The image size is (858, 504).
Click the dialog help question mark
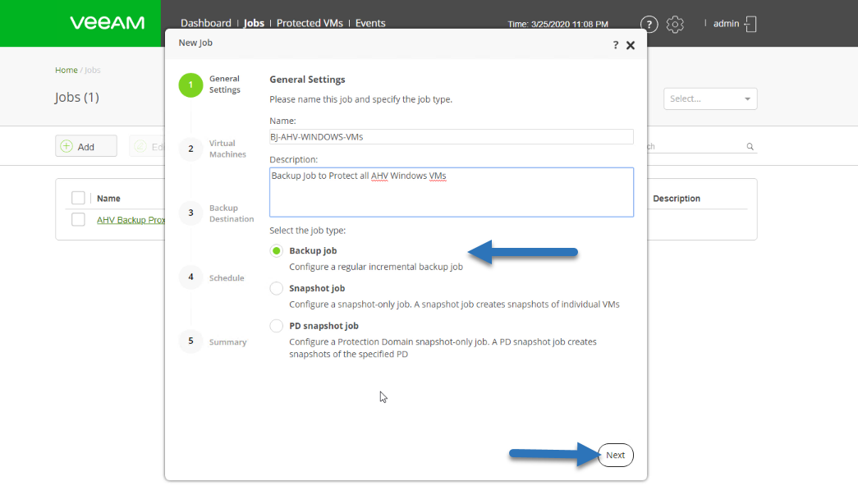click(616, 45)
